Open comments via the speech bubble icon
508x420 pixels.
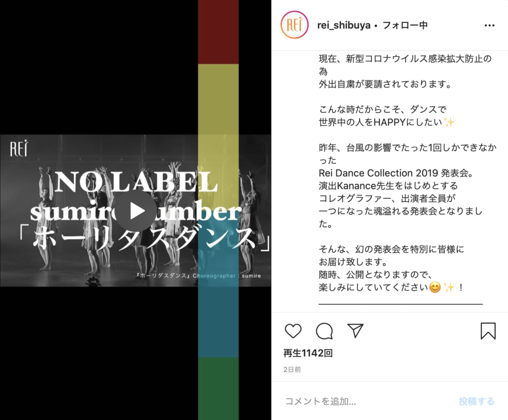324,331
